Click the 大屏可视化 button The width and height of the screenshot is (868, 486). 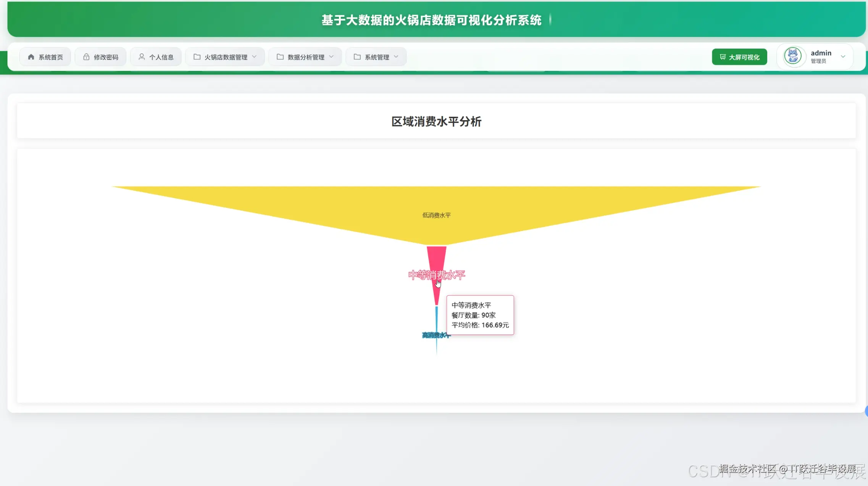[739, 56]
